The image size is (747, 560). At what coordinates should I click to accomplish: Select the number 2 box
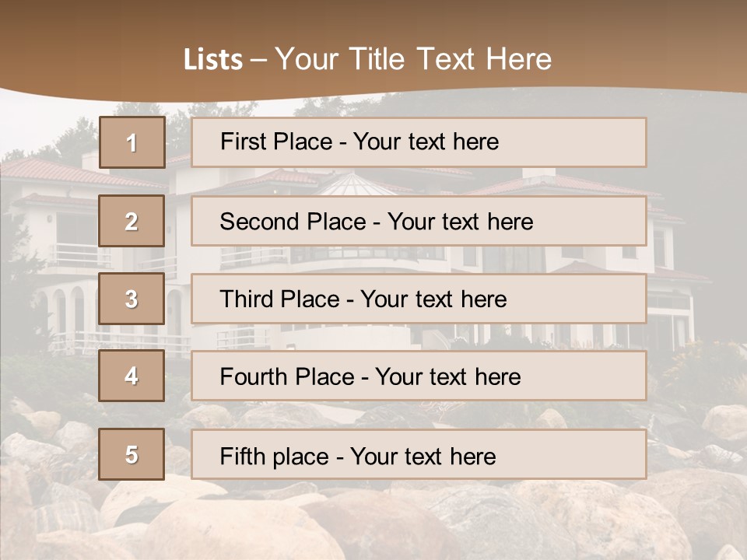132,221
